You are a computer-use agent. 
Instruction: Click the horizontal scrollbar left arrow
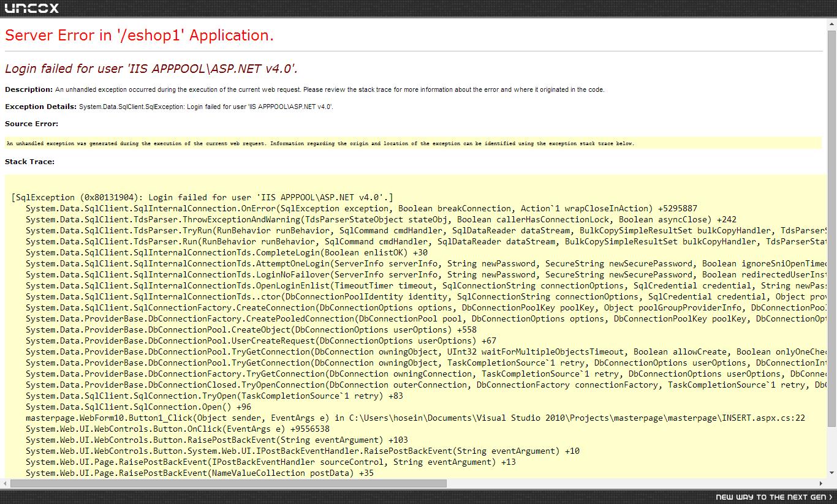[5, 483]
